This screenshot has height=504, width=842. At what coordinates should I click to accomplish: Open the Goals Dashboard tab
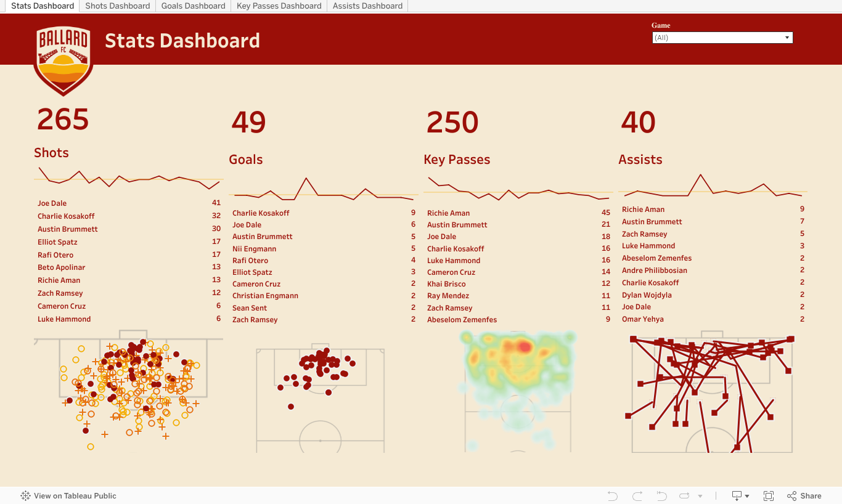click(193, 6)
